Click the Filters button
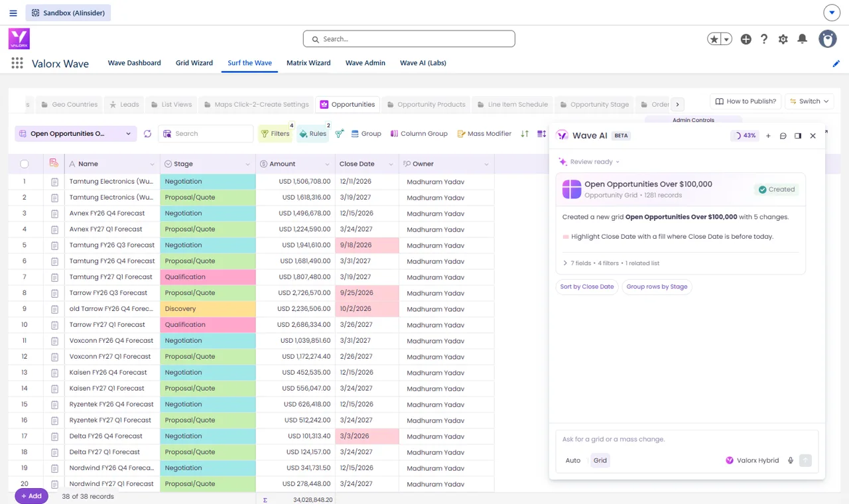Viewport: 849px width, 504px height. pos(275,134)
